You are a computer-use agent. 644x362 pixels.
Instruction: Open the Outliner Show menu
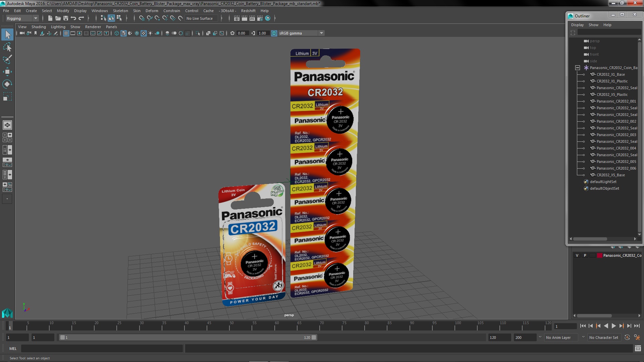[593, 25]
